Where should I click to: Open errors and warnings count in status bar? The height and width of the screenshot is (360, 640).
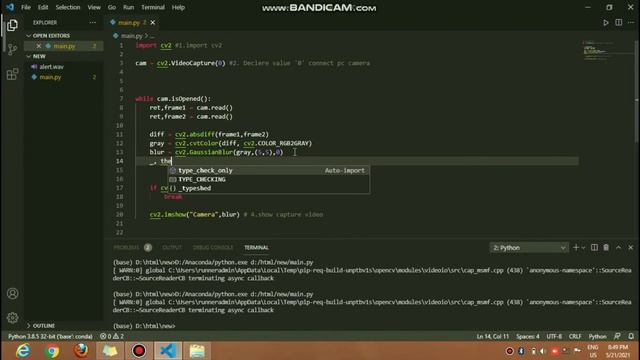coord(112,337)
